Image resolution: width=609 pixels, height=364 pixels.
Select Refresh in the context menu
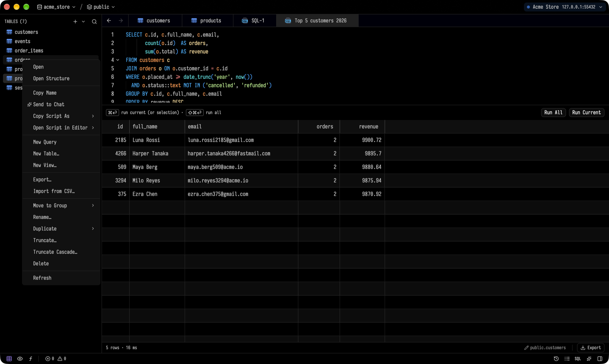pyautogui.click(x=62, y=278)
